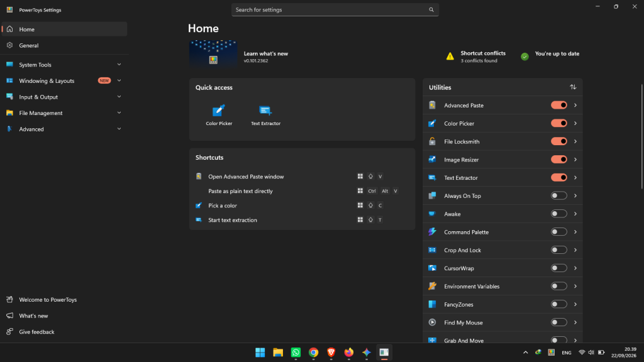Open General settings page
The height and width of the screenshot is (362, 644).
(64, 45)
